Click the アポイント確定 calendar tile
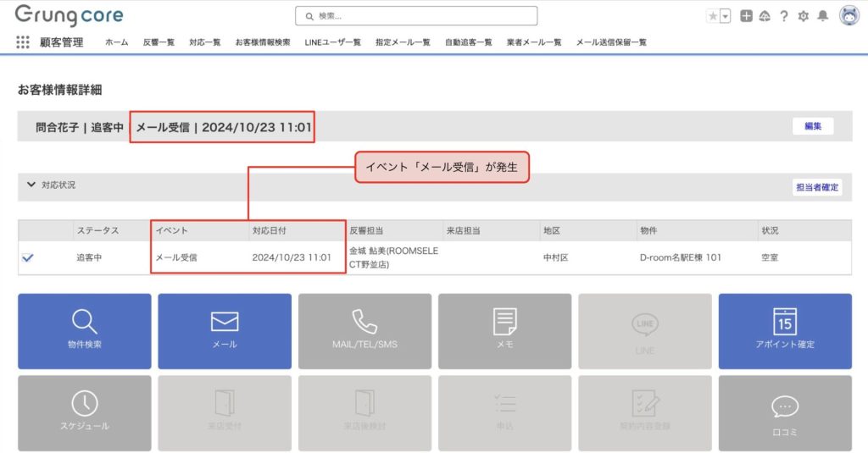The height and width of the screenshot is (453, 868). point(785,331)
